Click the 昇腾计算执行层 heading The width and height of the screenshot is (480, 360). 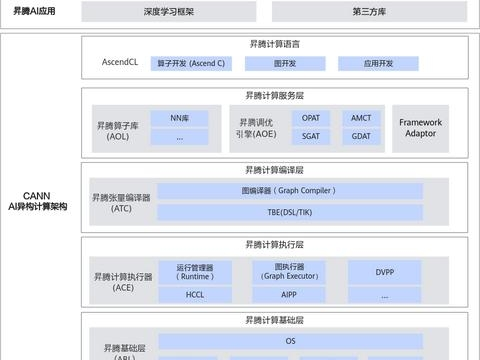275,245
